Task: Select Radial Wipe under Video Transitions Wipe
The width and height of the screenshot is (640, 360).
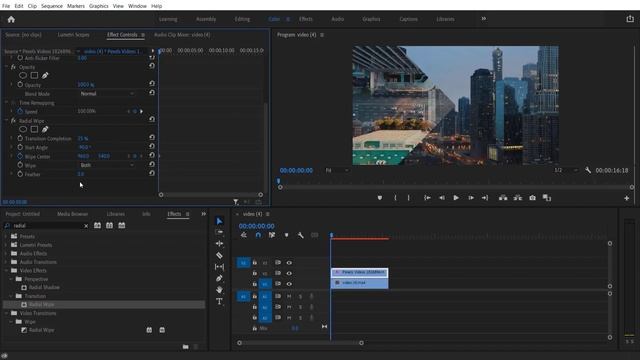Action: pos(41,330)
